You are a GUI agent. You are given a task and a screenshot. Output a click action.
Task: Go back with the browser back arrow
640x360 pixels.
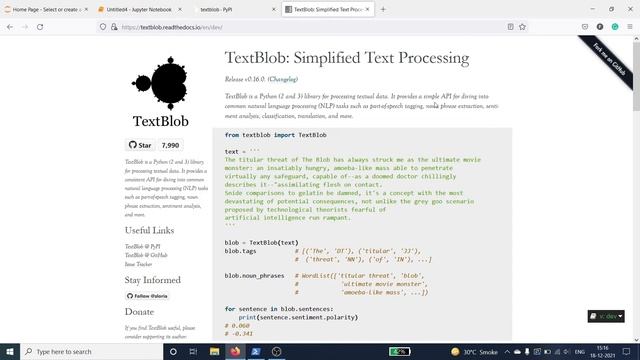(10, 27)
